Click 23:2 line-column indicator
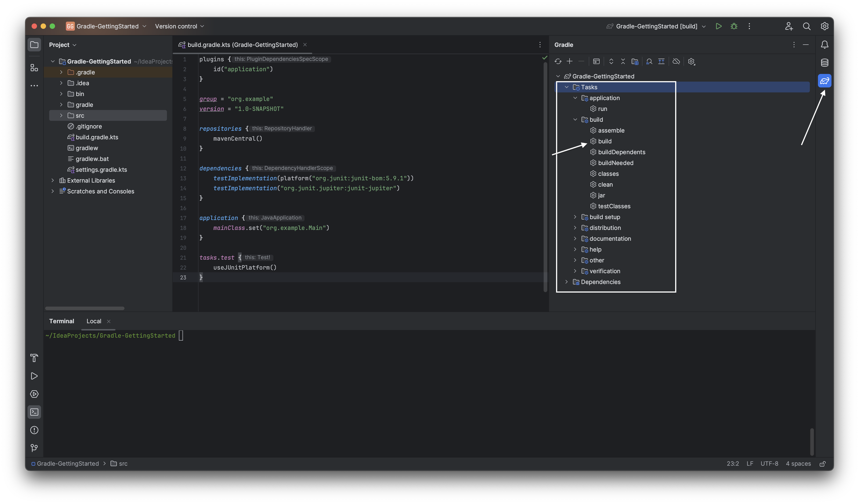This screenshot has height=504, width=859. pyautogui.click(x=732, y=464)
